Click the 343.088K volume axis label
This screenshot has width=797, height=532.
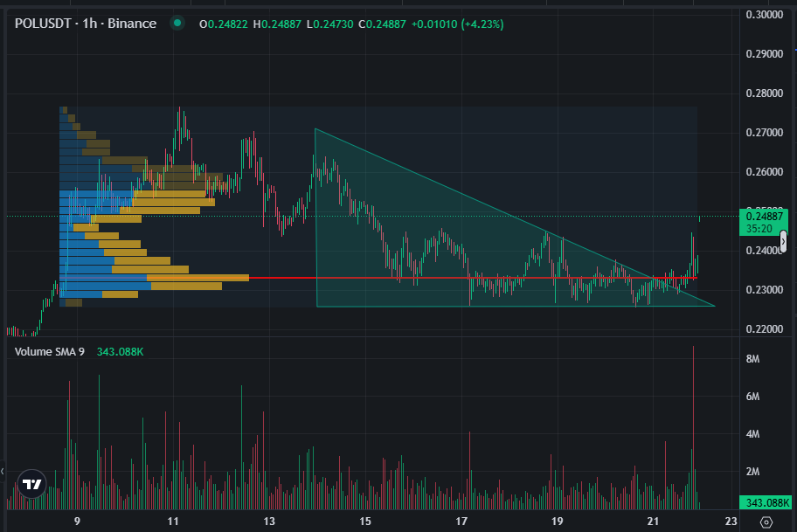(x=766, y=503)
